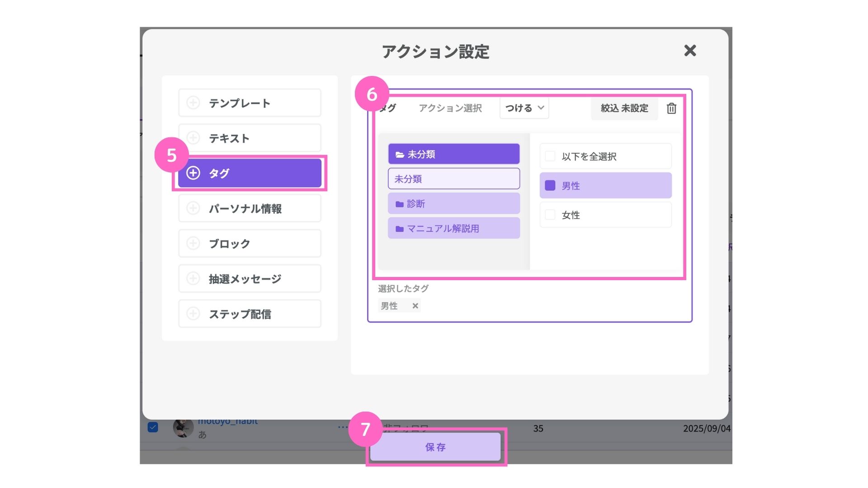Check the 以下を全選択 checkbox
868x488 pixels.
pos(550,156)
